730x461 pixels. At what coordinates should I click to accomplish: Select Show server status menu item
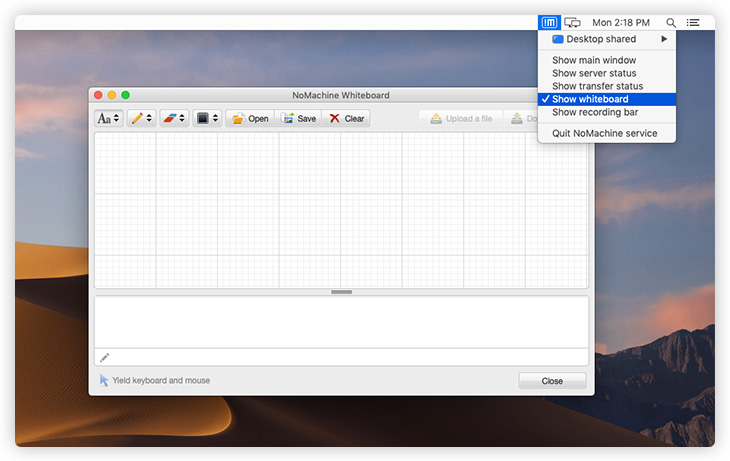pyautogui.click(x=594, y=73)
